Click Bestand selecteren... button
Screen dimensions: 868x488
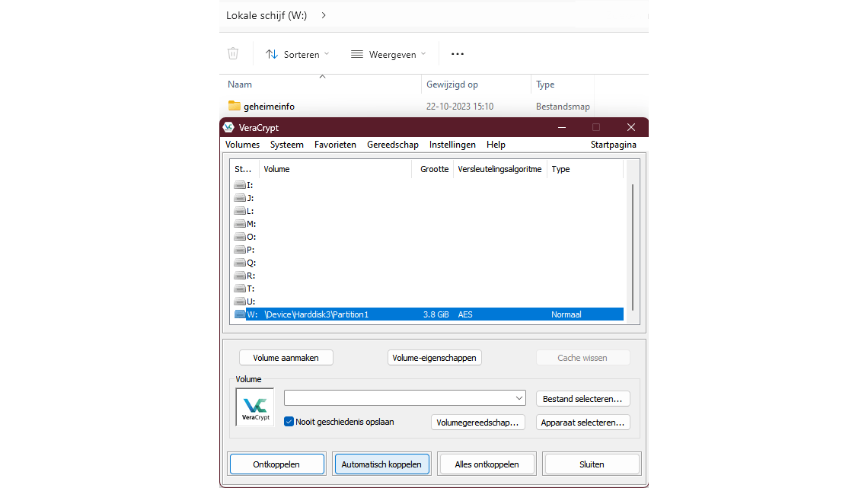coord(582,399)
